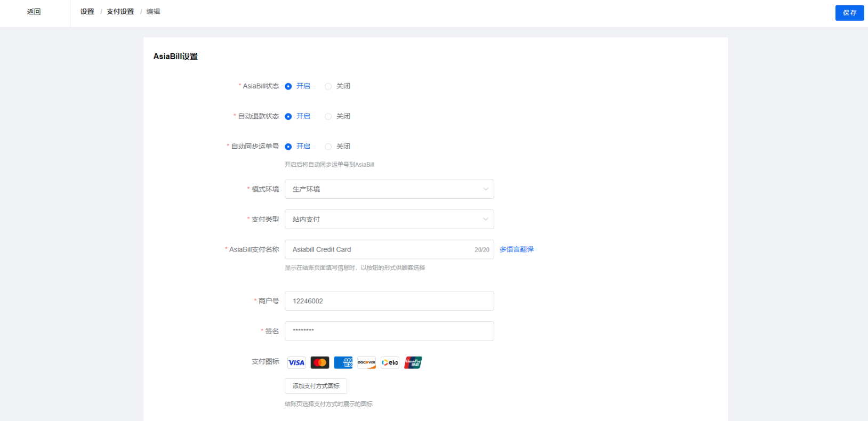Open the 支付类型 dropdown showing 站内支付
The width and height of the screenshot is (868, 421).
tap(389, 219)
